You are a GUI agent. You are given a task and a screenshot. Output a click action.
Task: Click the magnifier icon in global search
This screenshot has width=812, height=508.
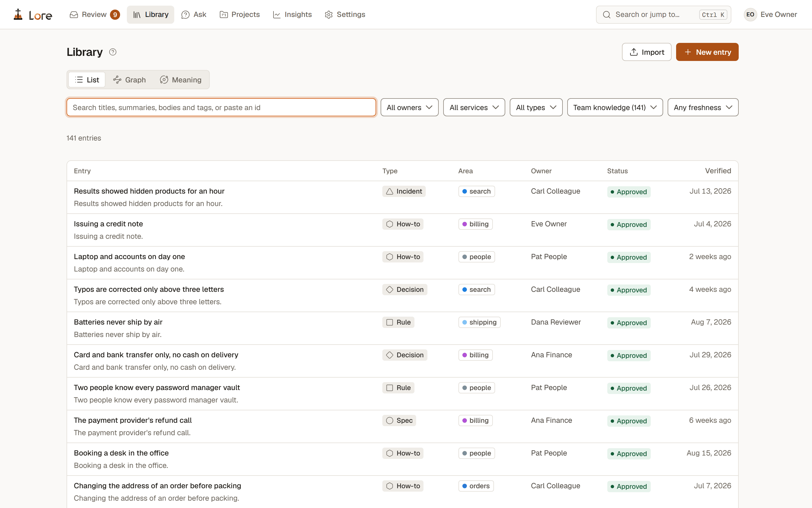coord(606,15)
